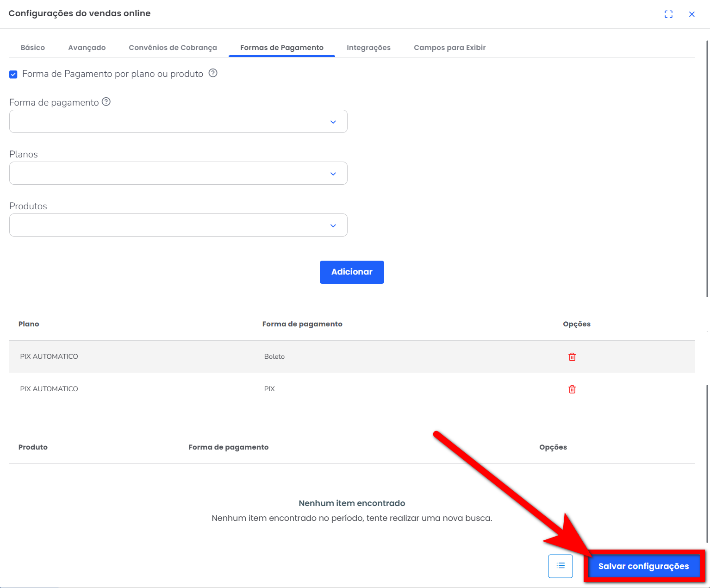Close the online sales settings dialog
Image resolution: width=710 pixels, height=588 pixels.
pyautogui.click(x=691, y=14)
